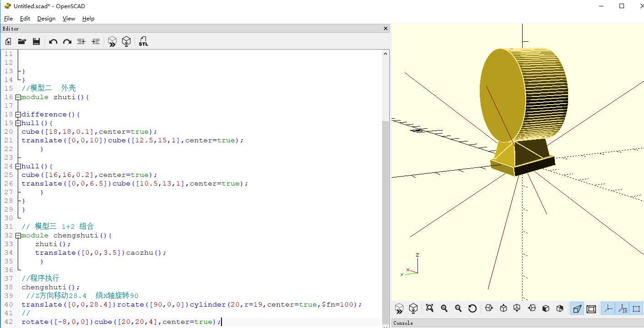Image resolution: width=644 pixels, height=328 pixels.
Task: Close the Editor panel
Action: [386, 28]
